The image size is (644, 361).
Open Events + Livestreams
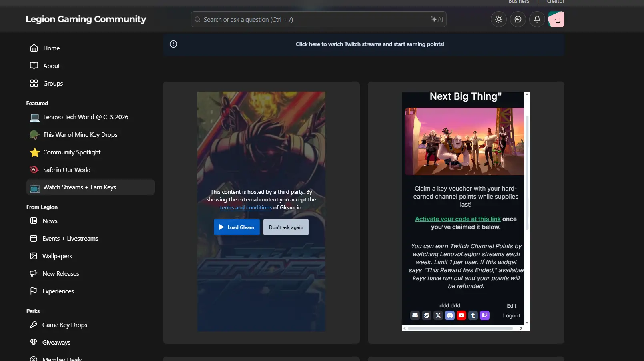click(x=90, y=238)
